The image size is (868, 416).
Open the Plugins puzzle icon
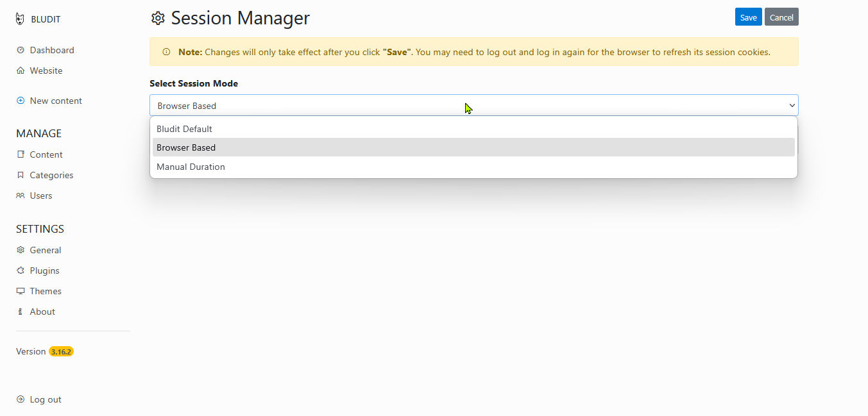[x=20, y=270]
